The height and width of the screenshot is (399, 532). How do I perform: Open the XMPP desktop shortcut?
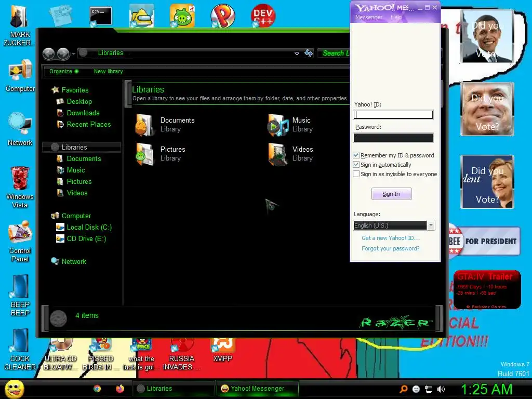click(x=222, y=350)
